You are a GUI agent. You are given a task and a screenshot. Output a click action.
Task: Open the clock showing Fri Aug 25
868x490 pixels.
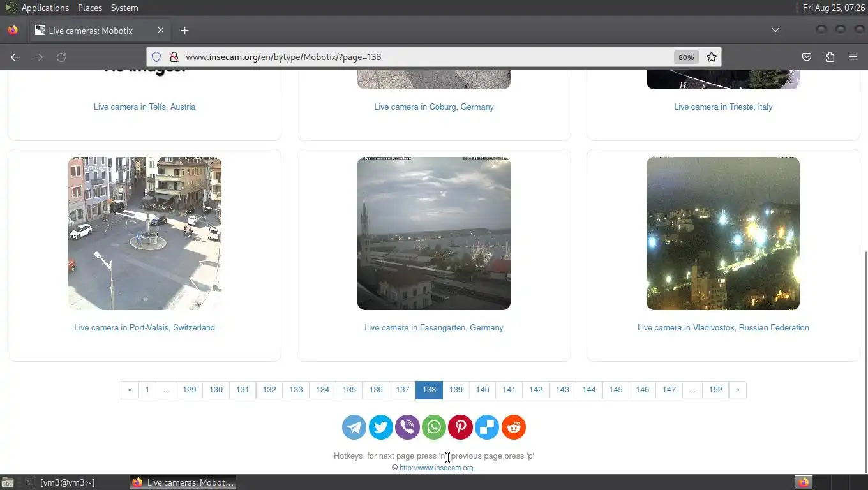coord(834,8)
